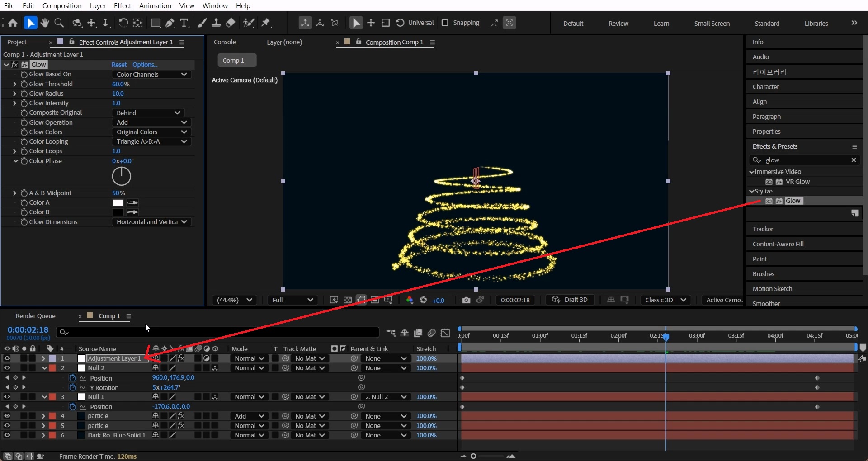Expand the Glow Radius property

(14, 94)
